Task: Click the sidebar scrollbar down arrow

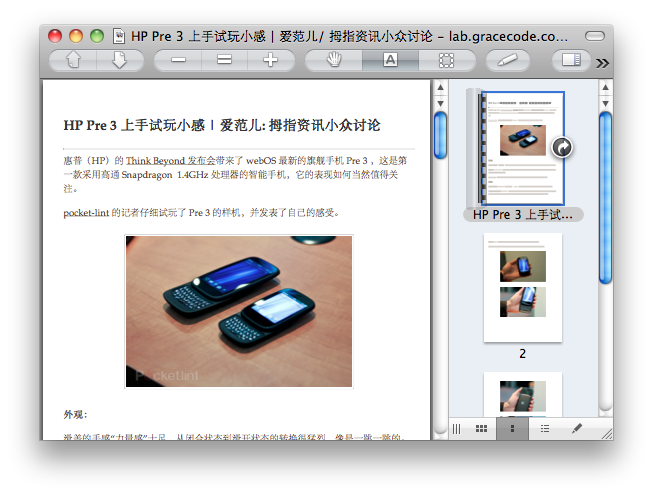Action: (606, 103)
